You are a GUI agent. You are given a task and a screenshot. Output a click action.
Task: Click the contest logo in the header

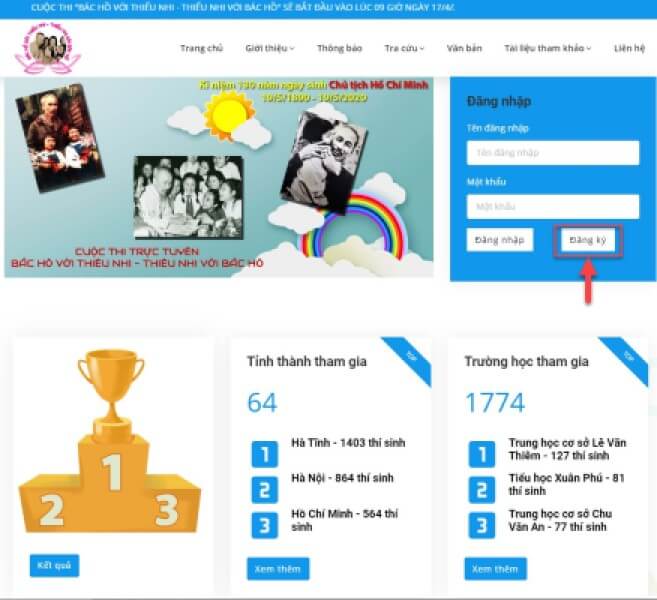click(47, 48)
